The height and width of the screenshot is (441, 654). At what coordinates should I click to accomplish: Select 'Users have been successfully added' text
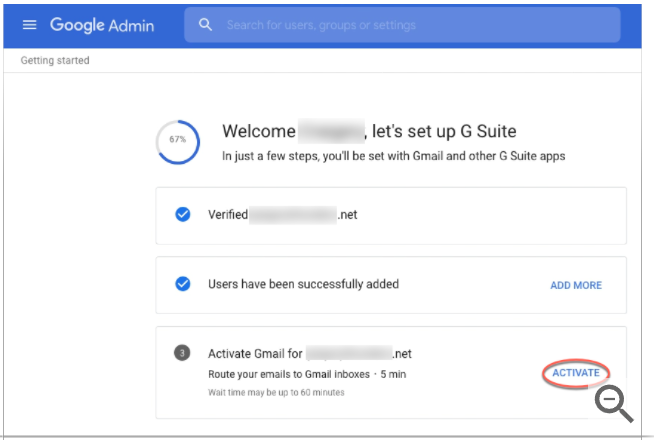point(304,284)
